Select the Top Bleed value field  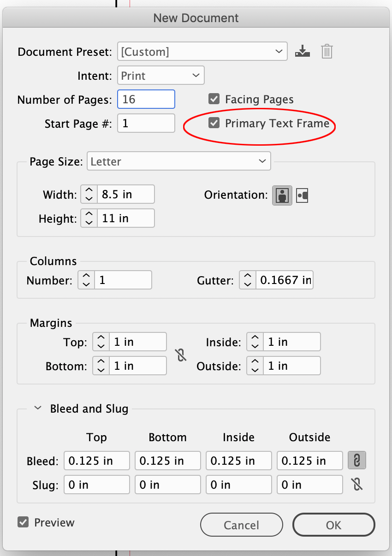click(96, 460)
